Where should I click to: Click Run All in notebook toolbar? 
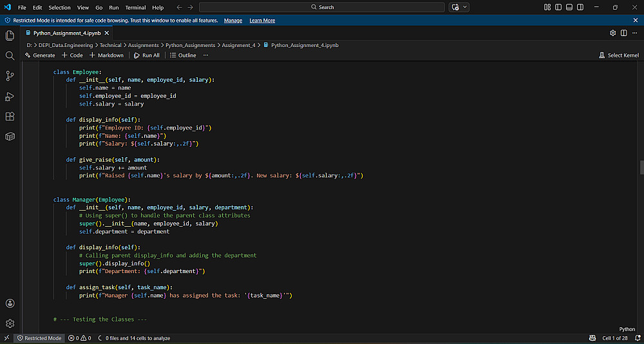[147, 55]
